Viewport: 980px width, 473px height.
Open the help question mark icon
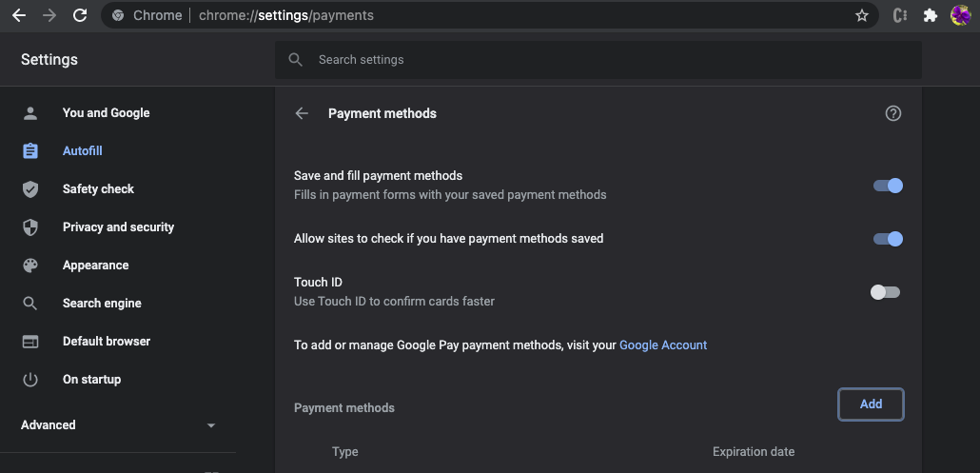(893, 113)
